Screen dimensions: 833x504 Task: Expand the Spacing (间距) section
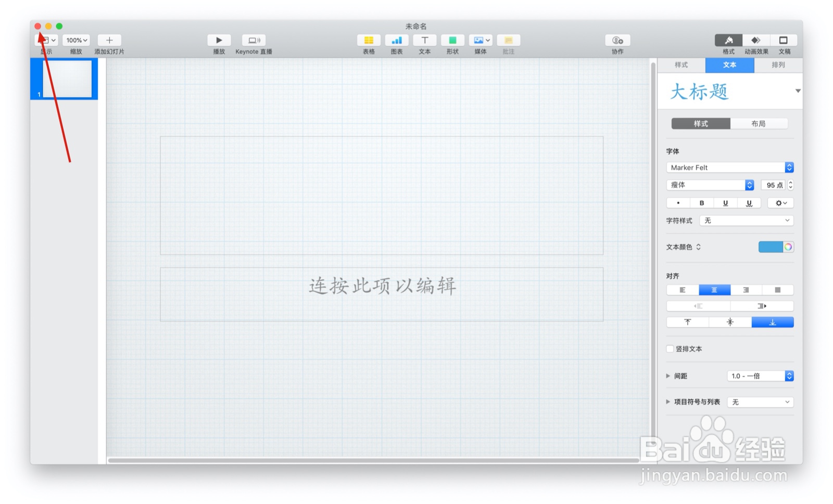668,376
